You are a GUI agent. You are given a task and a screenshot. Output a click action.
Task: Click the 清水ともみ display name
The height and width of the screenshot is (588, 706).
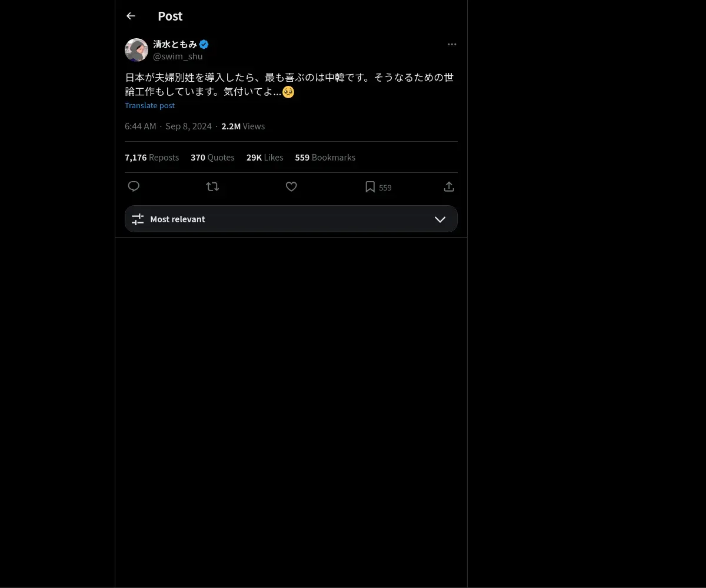point(175,44)
